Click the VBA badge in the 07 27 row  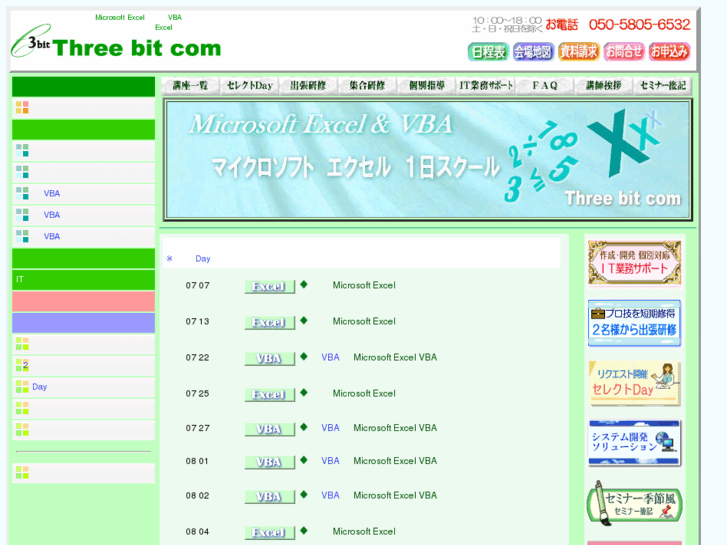tap(269, 430)
